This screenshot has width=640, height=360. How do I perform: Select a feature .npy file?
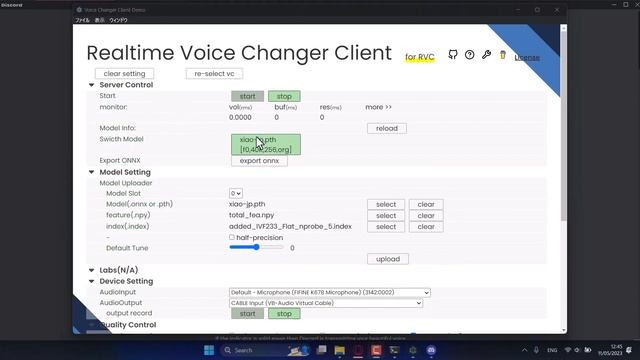pos(386,216)
